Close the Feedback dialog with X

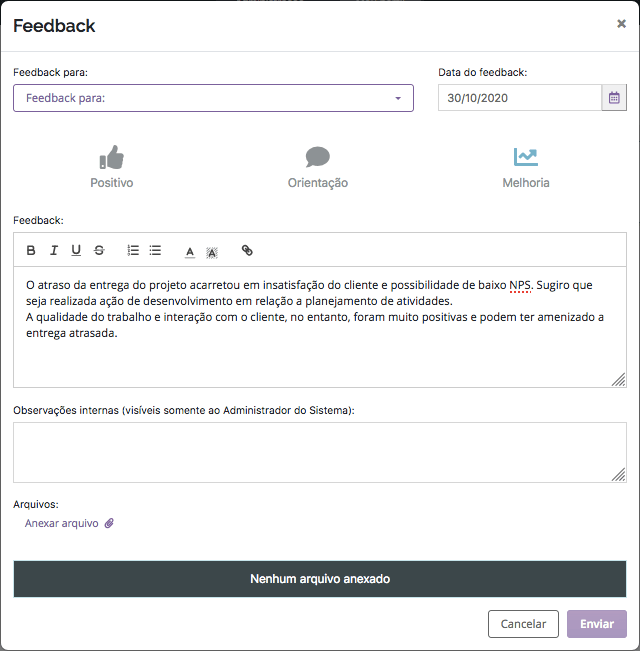pyautogui.click(x=621, y=24)
